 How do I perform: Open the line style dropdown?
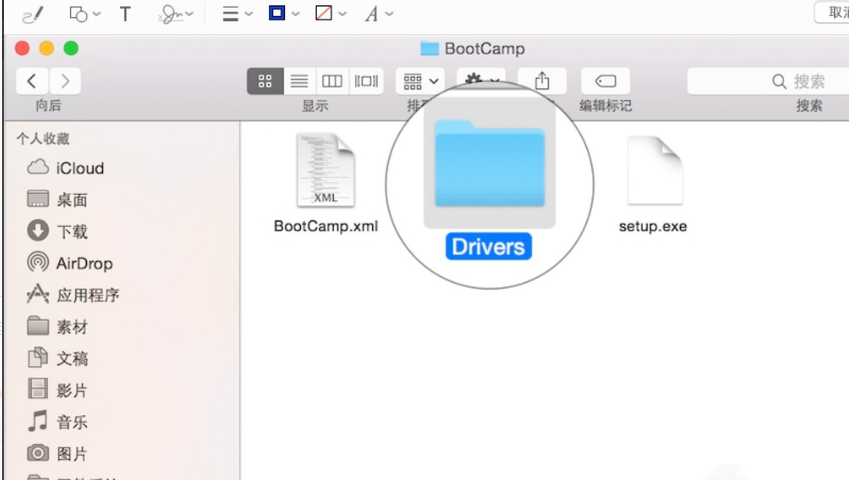236,14
